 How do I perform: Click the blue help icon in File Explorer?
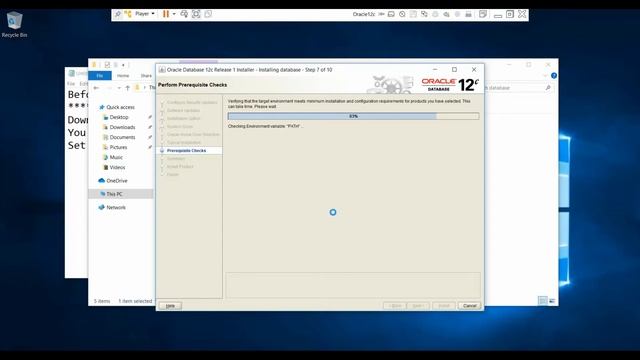tap(553, 76)
